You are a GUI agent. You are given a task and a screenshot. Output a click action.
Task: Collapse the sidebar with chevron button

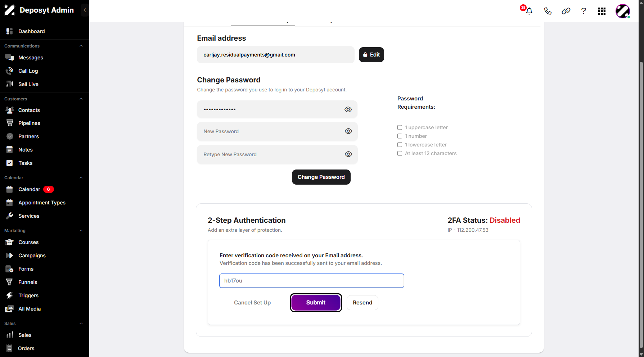(x=85, y=10)
